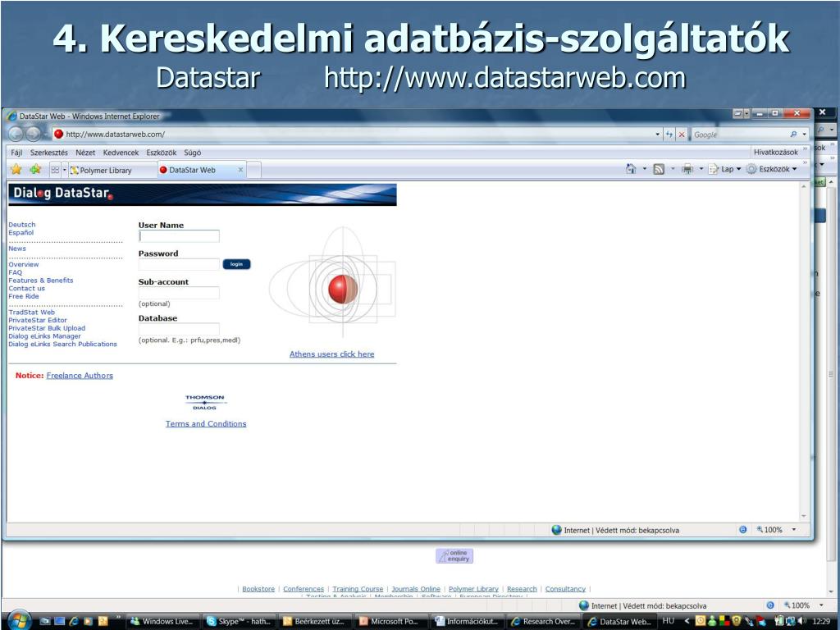Screen dimensions: 840x630
Task: Click the Dialog DataStar banner logo
Action: click(203, 194)
